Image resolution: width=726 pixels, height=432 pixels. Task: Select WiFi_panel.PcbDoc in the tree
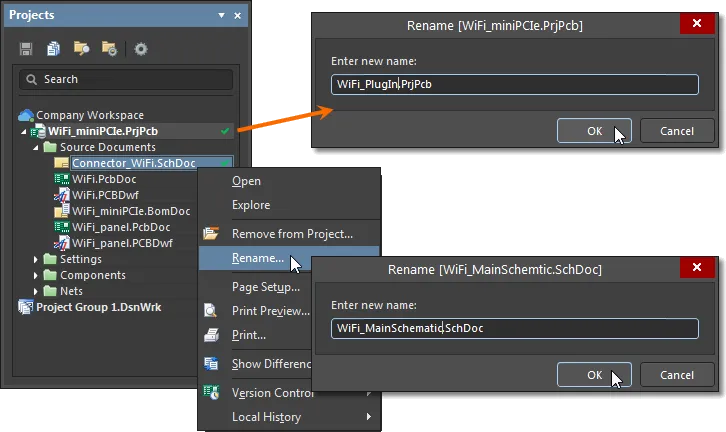(121, 227)
